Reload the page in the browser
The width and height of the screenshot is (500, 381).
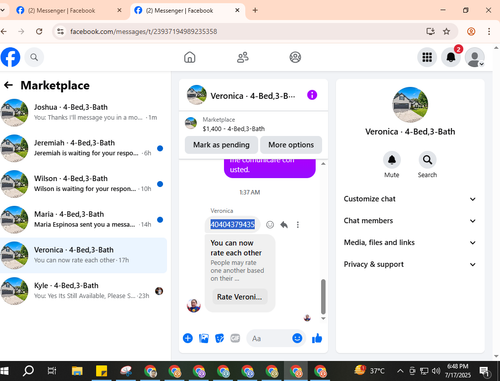(x=39, y=31)
